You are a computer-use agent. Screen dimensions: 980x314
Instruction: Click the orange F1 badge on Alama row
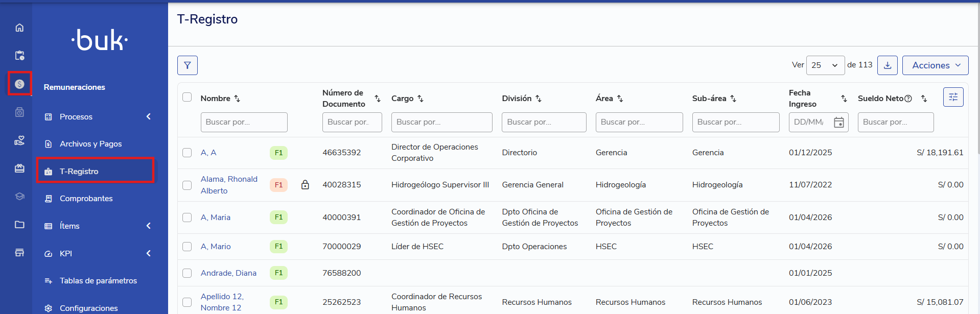pyautogui.click(x=278, y=185)
